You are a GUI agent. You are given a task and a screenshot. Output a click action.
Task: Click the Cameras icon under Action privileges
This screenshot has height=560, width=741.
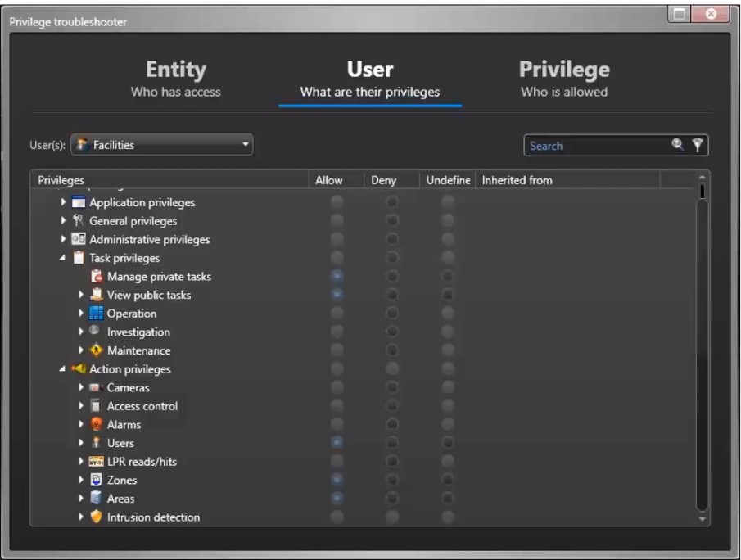(x=96, y=387)
